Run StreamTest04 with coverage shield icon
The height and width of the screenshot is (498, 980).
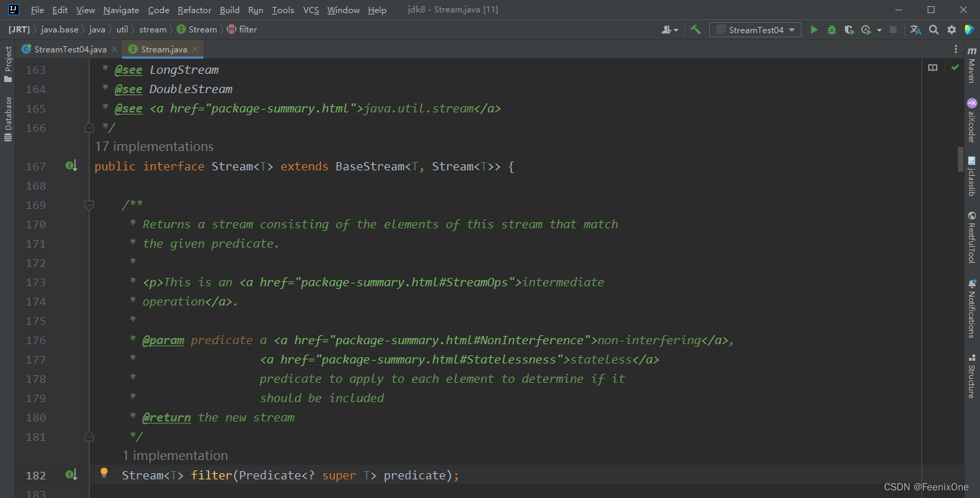[849, 30]
